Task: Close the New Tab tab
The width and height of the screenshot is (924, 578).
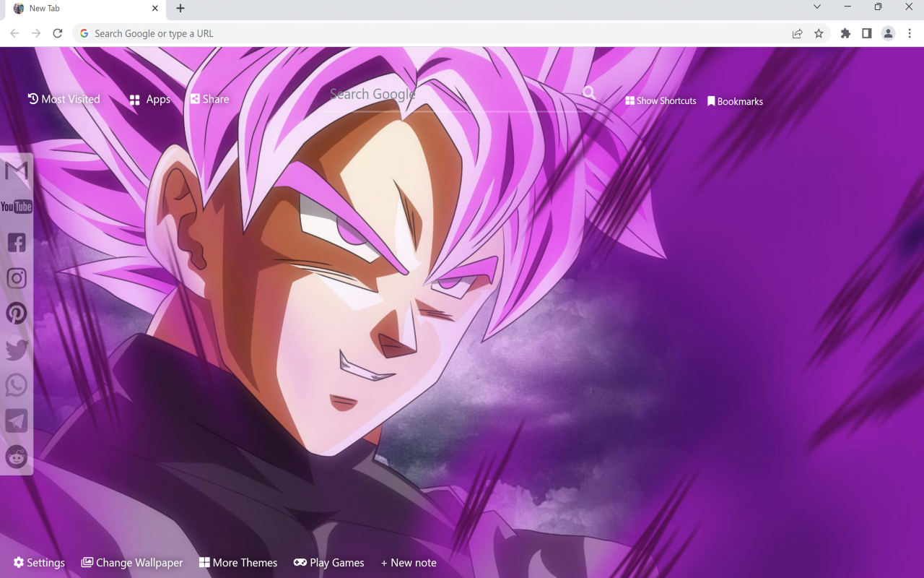Action: 155,9
